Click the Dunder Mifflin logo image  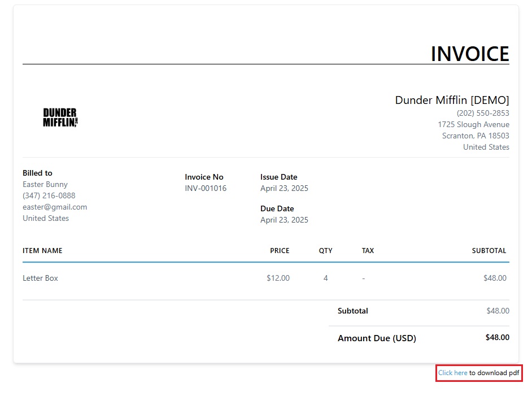pyautogui.click(x=60, y=118)
